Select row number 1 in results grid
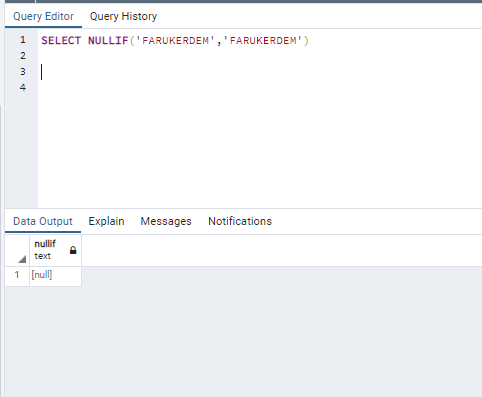The width and height of the screenshot is (482, 397). (x=17, y=275)
